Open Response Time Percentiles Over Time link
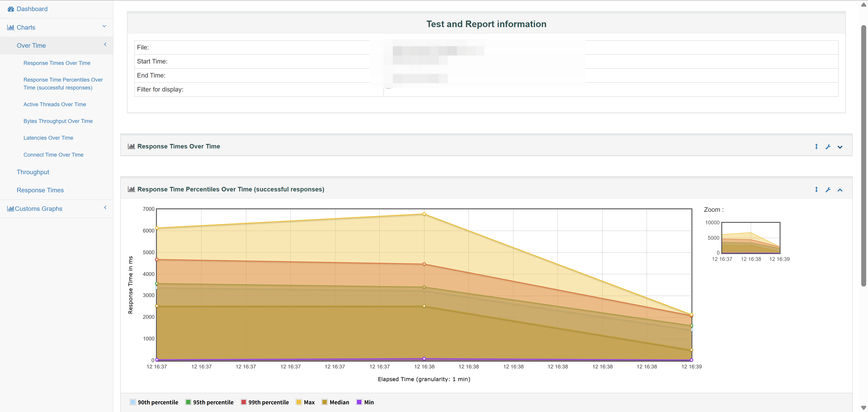 [x=63, y=84]
